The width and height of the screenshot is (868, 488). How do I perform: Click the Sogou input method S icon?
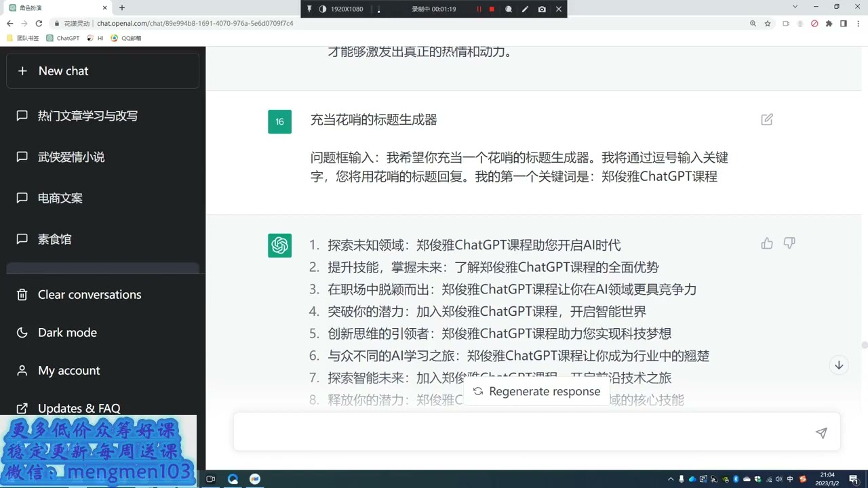click(x=803, y=479)
